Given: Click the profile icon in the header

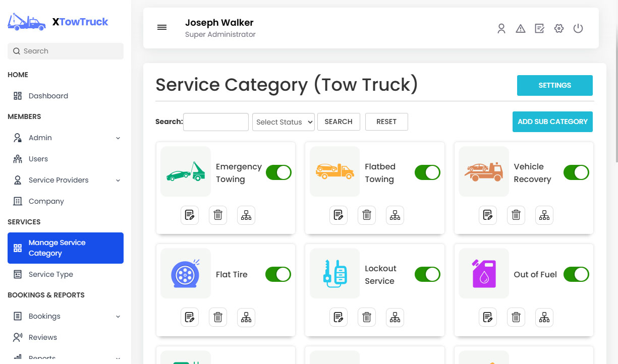Looking at the screenshot, I should pyautogui.click(x=501, y=28).
